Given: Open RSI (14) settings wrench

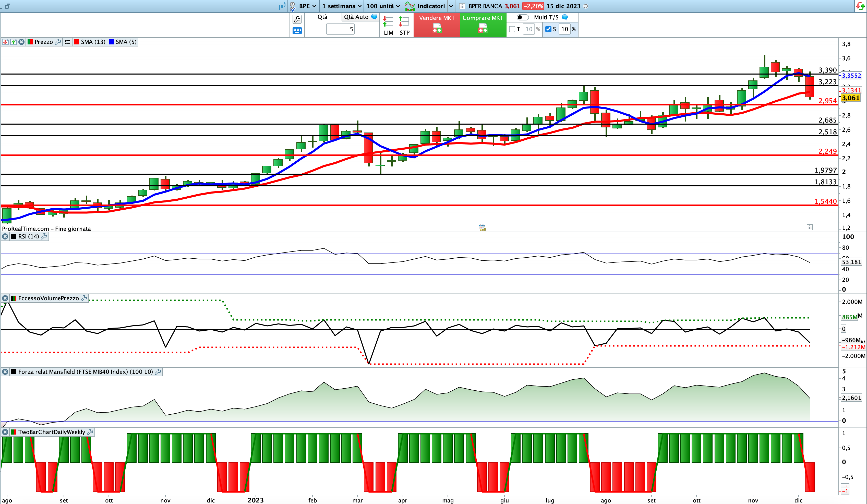Looking at the screenshot, I should 44,236.
